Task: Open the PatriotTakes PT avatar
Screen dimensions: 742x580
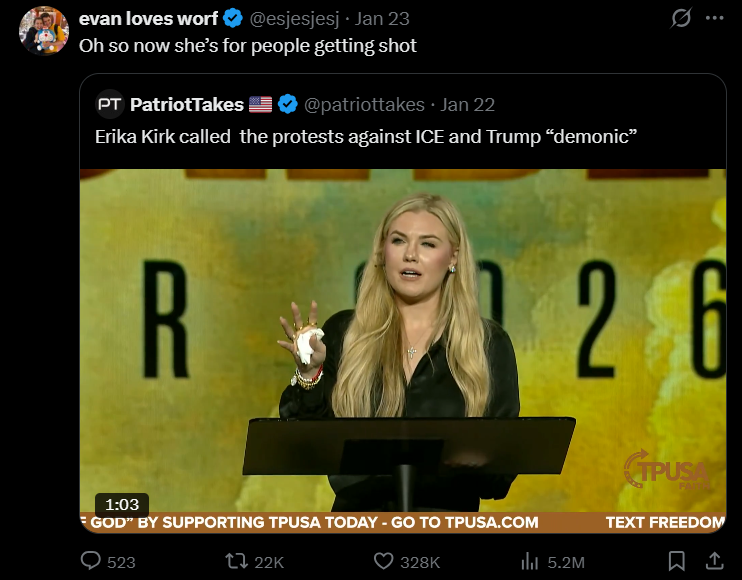Action: pyautogui.click(x=109, y=104)
